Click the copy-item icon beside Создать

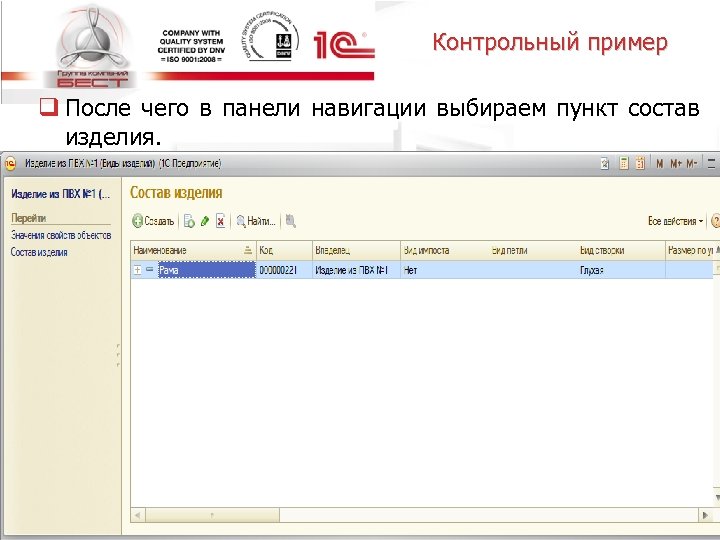(189, 221)
